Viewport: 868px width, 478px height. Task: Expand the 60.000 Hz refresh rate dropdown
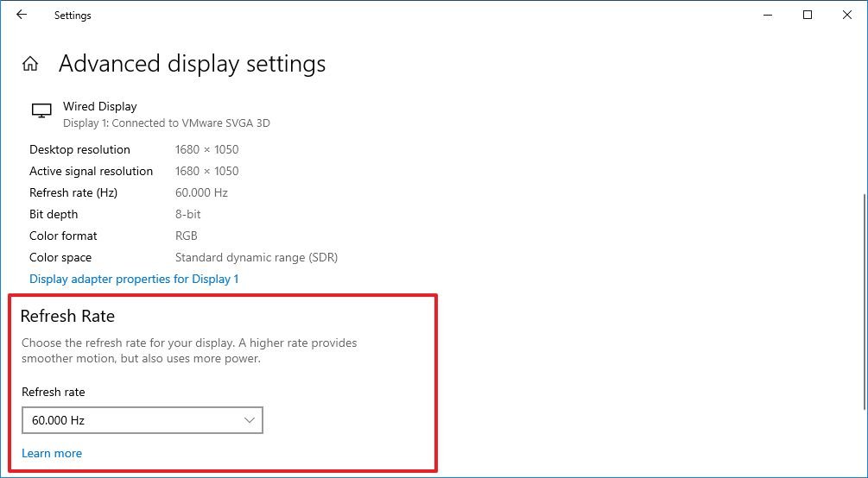pos(143,420)
